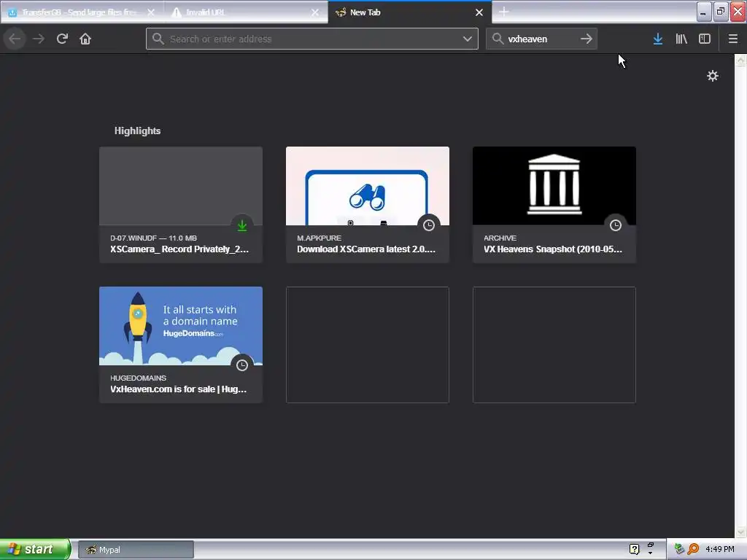Image resolution: width=747 pixels, height=560 pixels.
Task: Go forward one page
Action: [39, 39]
